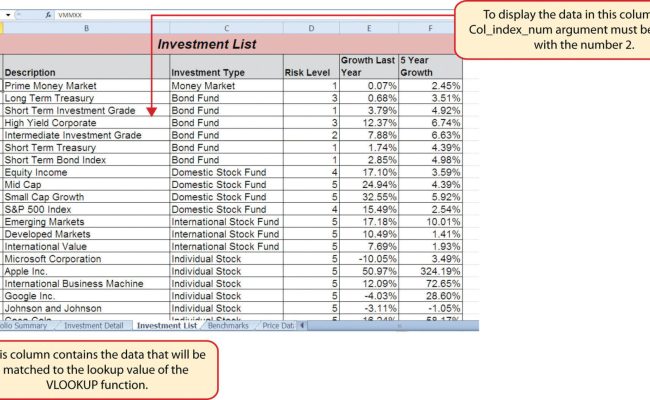The height and width of the screenshot is (400, 650).
Task: Select the Risk Level header cell
Action: point(311,66)
